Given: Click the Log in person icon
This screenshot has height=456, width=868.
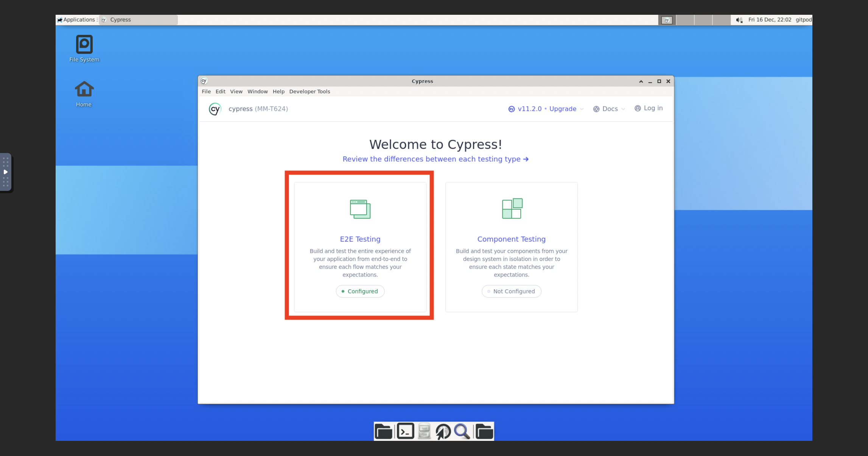Looking at the screenshot, I should 638,108.
